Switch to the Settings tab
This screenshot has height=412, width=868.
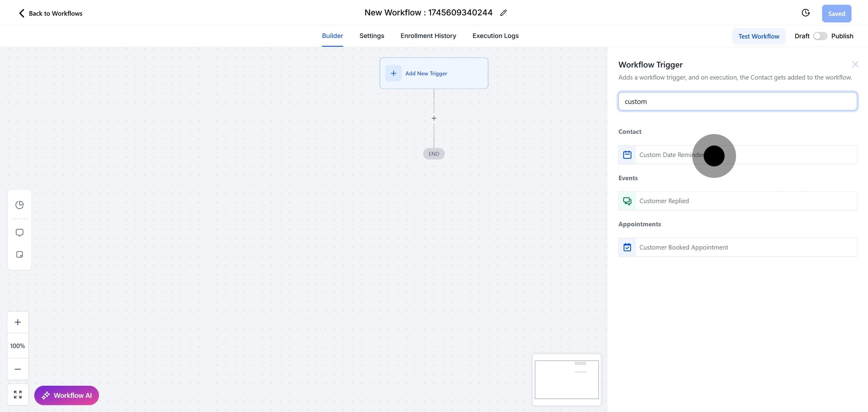pyautogui.click(x=371, y=36)
